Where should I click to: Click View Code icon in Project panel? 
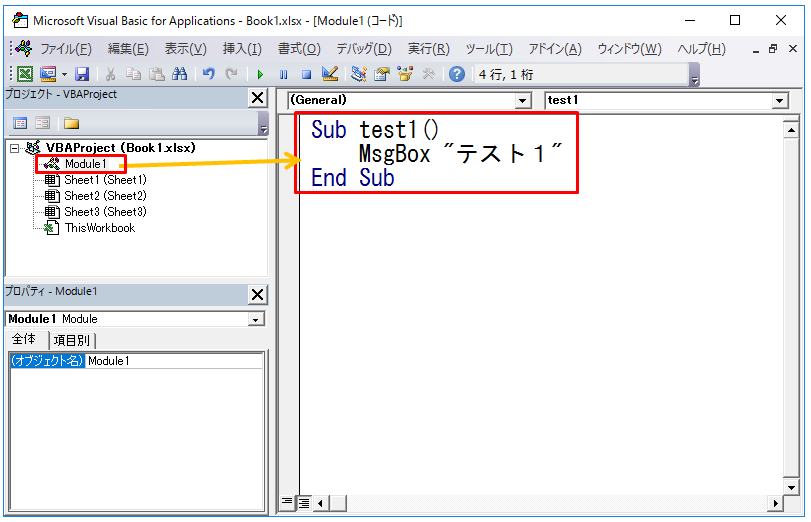20,123
